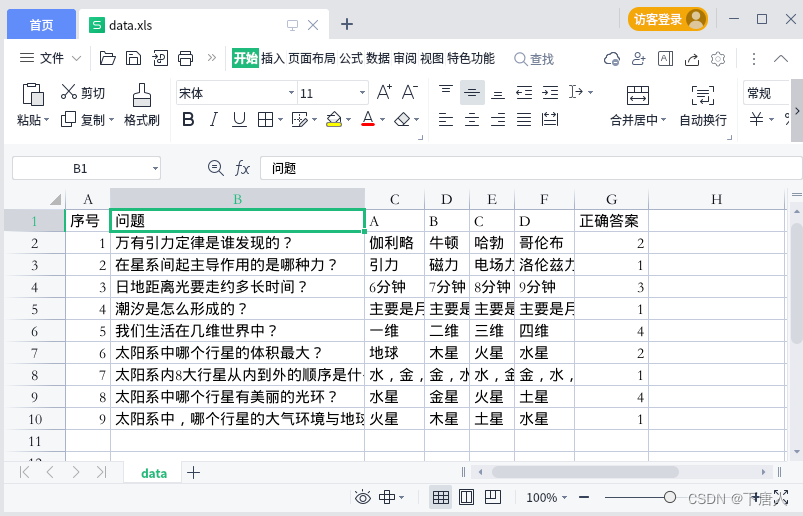
Task: Collapse the ribbon with the chevron
Action: pyautogui.click(x=780, y=58)
